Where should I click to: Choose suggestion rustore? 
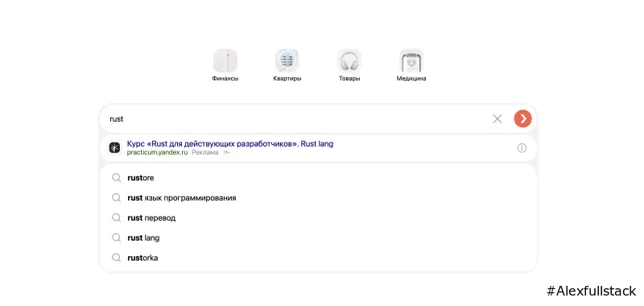click(x=318, y=178)
